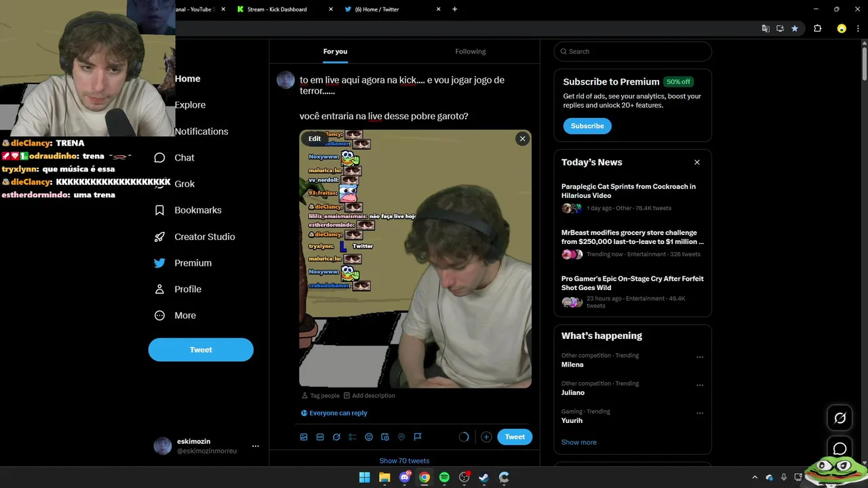
Task: Click install app icon in address bar
Action: pyautogui.click(x=781, y=28)
